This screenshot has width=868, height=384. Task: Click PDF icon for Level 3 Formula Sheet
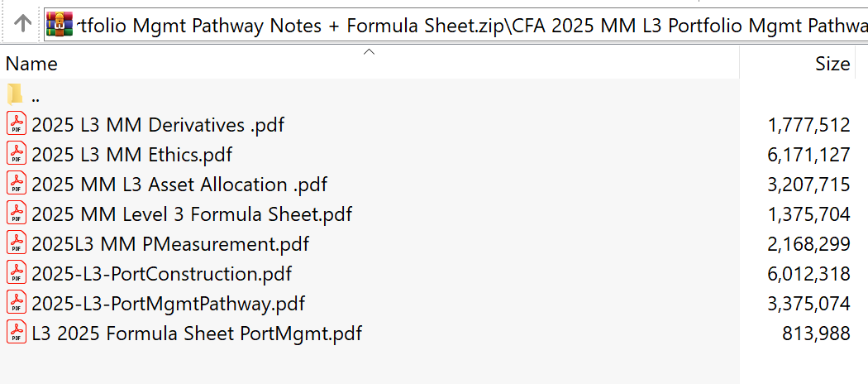tap(16, 214)
